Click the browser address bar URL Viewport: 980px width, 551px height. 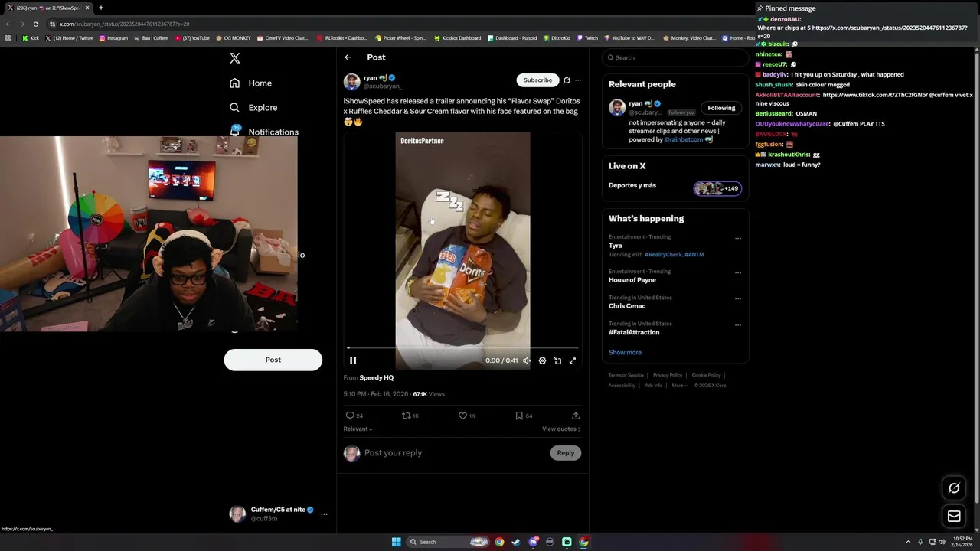pyautogui.click(x=124, y=24)
